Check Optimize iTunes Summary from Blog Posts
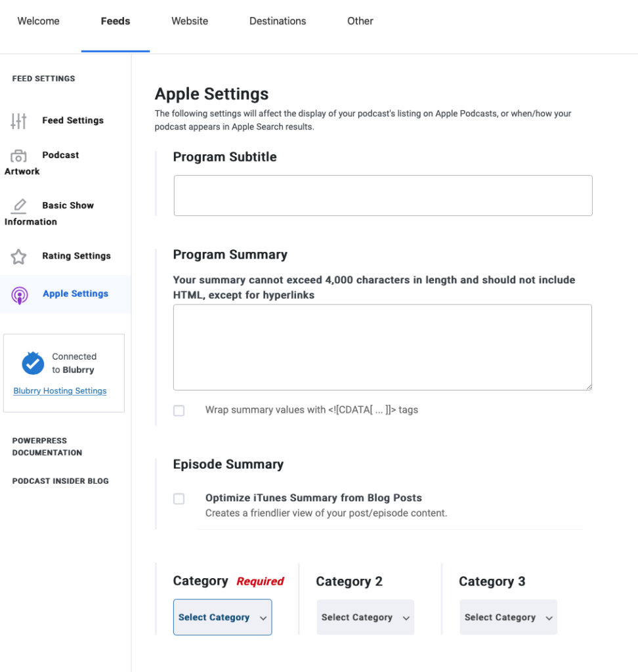 click(x=179, y=499)
